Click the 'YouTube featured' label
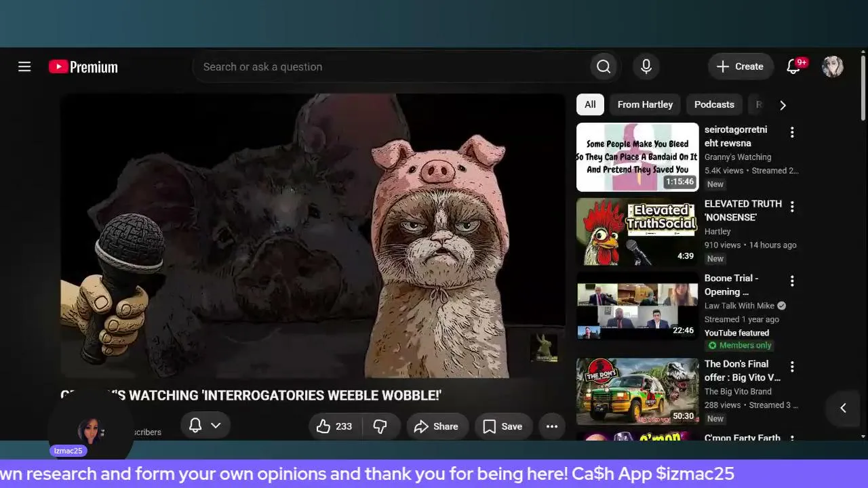The height and width of the screenshot is (488, 868). 736,333
